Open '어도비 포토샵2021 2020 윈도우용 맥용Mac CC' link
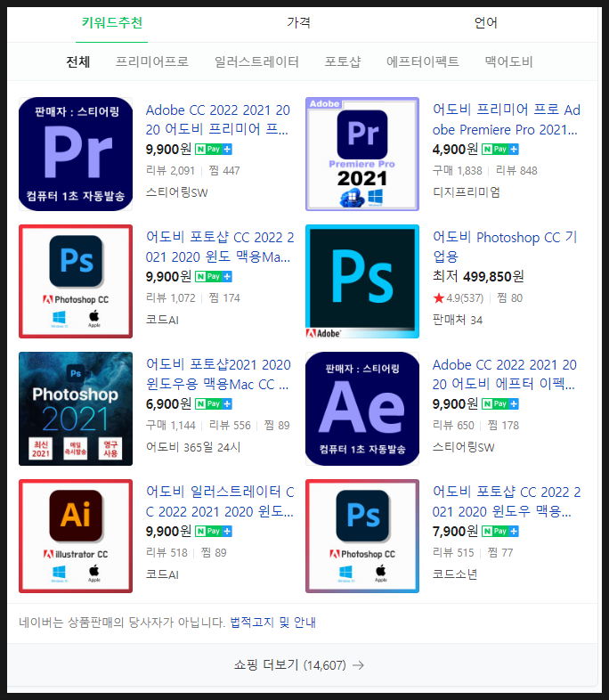 tap(218, 374)
